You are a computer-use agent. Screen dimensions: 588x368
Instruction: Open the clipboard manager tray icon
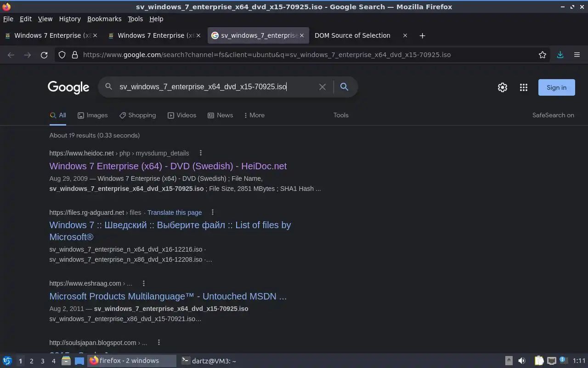[539, 361]
